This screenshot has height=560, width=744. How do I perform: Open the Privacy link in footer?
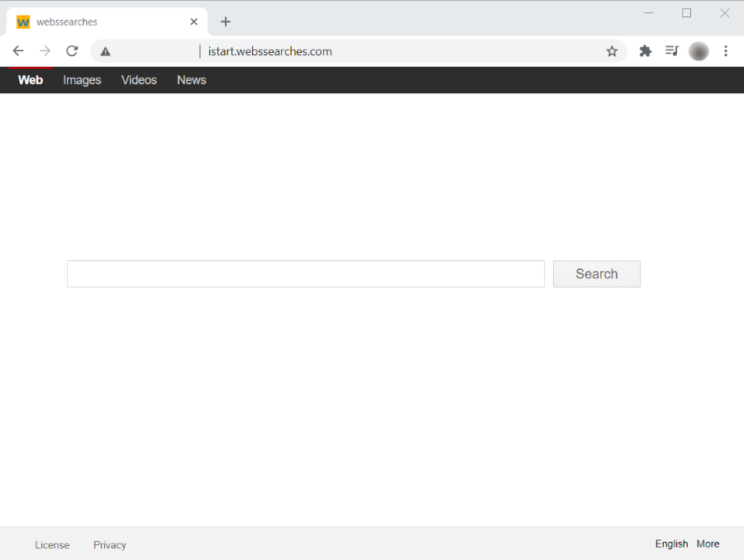coord(110,545)
